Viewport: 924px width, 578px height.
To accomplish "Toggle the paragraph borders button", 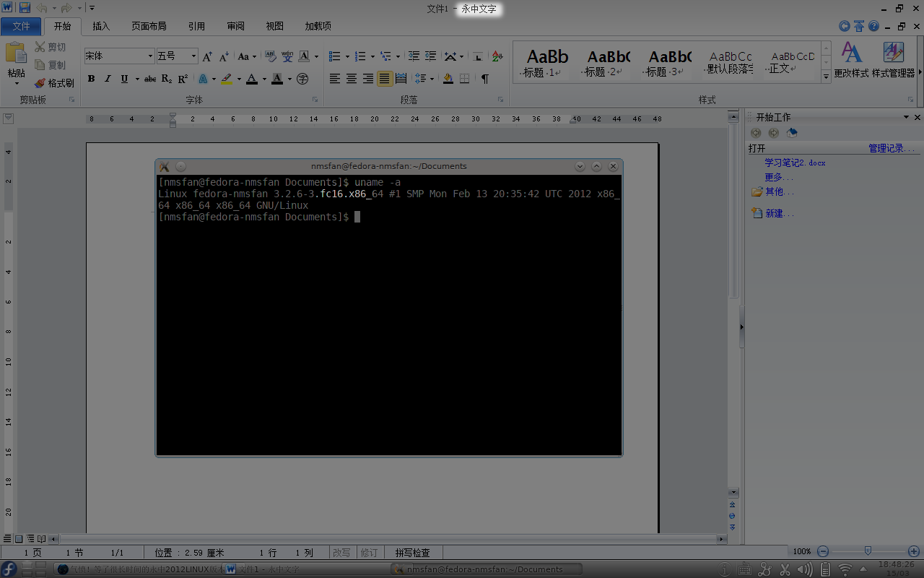I will tap(465, 79).
